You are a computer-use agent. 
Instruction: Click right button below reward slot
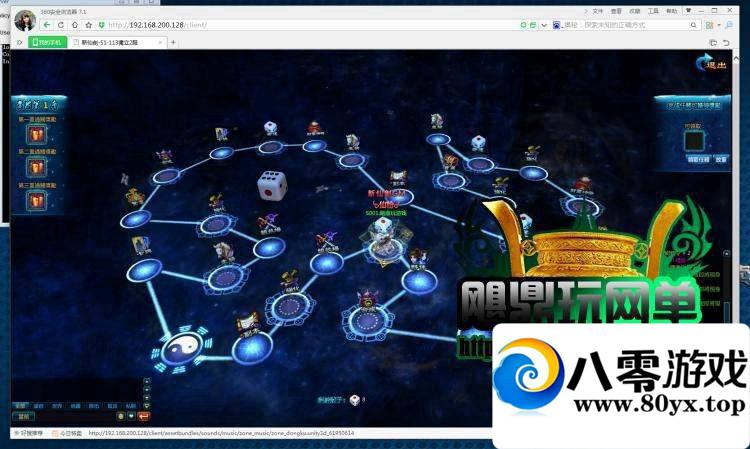click(721, 159)
